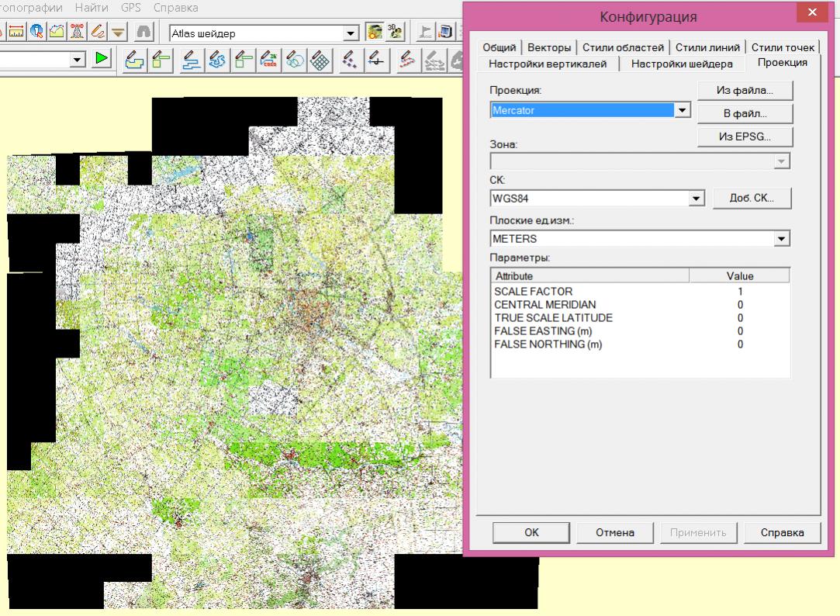The width and height of the screenshot is (840, 616).
Task: Select the SCALE FACTOR parameter row
Action: [533, 291]
